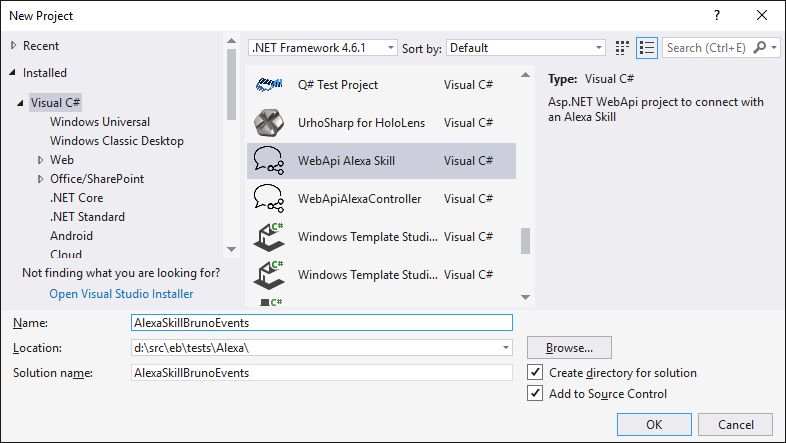The height and width of the screenshot is (443, 786).
Task: Switch to small icons grid view
Action: (x=623, y=47)
